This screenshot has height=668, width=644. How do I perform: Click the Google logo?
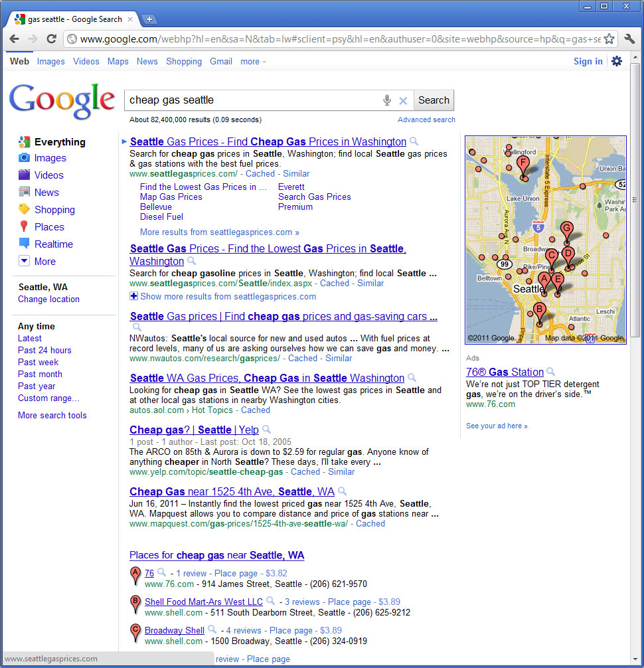point(62,101)
